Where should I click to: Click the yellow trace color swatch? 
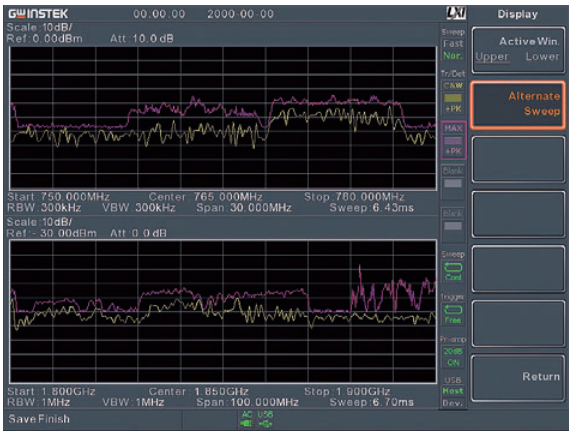(453, 98)
